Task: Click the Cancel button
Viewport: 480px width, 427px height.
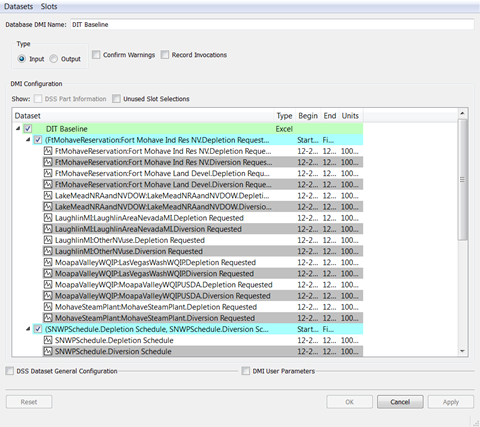Action: tap(400, 402)
